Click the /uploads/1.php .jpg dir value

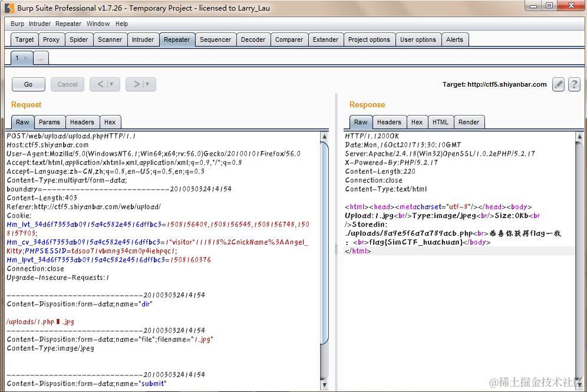coord(41,322)
